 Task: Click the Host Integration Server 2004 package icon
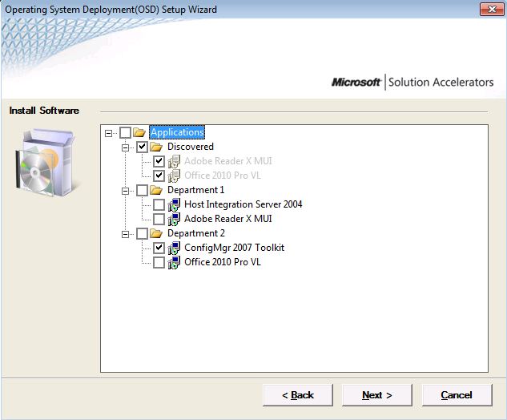click(x=174, y=204)
